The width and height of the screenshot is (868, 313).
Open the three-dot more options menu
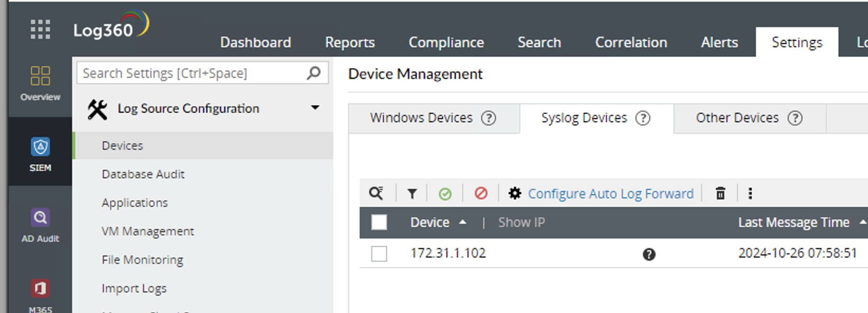750,194
